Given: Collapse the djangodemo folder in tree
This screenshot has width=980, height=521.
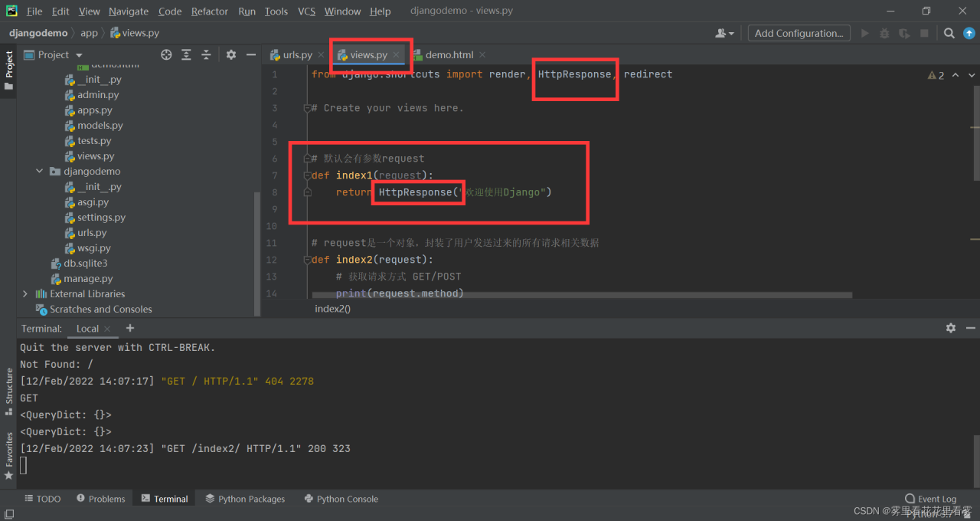Looking at the screenshot, I should click(x=40, y=172).
